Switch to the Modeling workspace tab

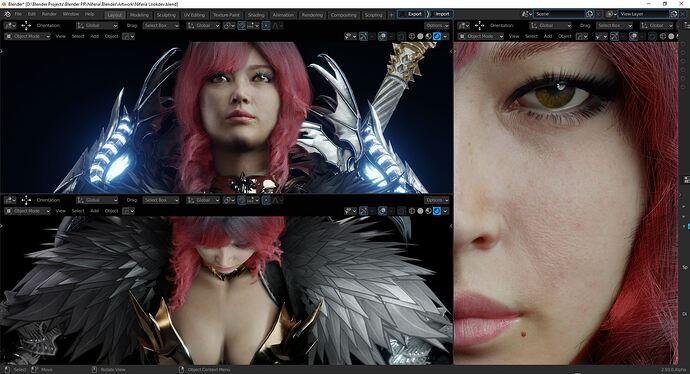click(139, 15)
